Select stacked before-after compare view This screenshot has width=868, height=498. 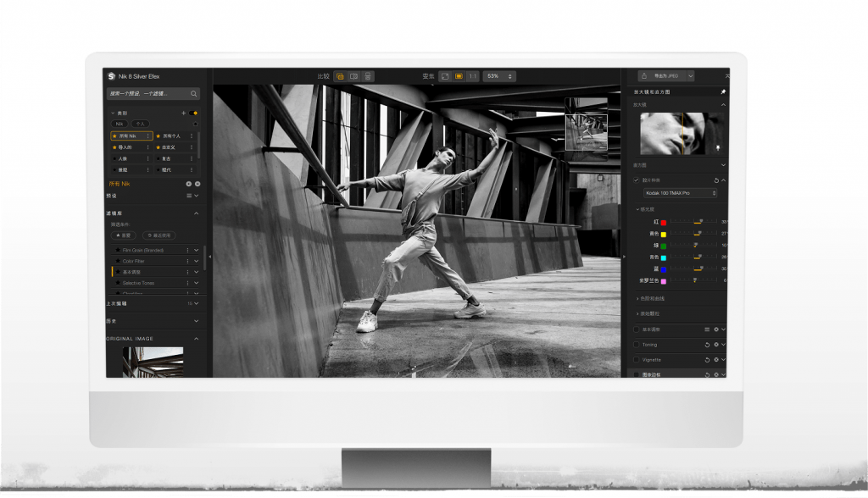click(368, 76)
